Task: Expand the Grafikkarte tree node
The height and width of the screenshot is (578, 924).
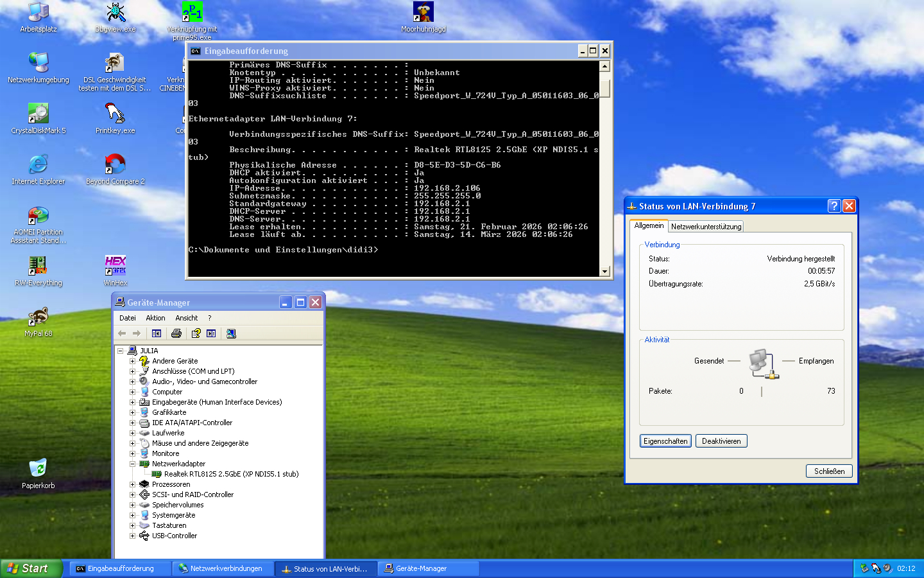Action: click(132, 412)
